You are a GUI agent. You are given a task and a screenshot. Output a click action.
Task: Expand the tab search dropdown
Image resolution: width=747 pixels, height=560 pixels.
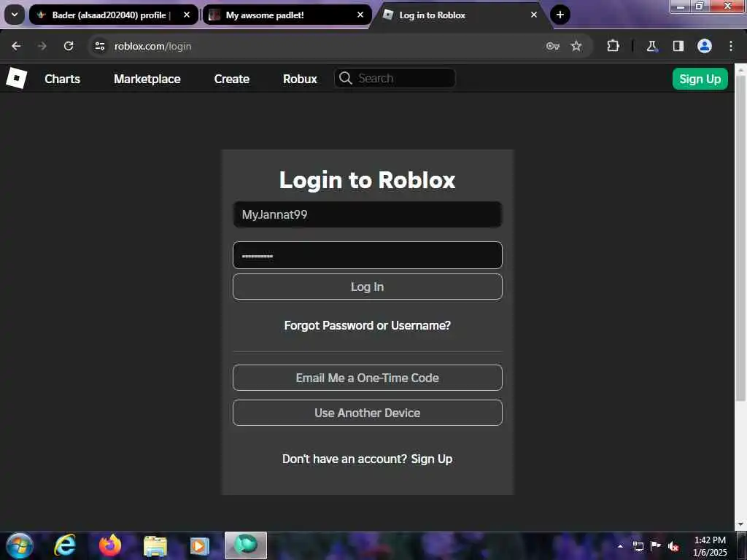(x=15, y=15)
